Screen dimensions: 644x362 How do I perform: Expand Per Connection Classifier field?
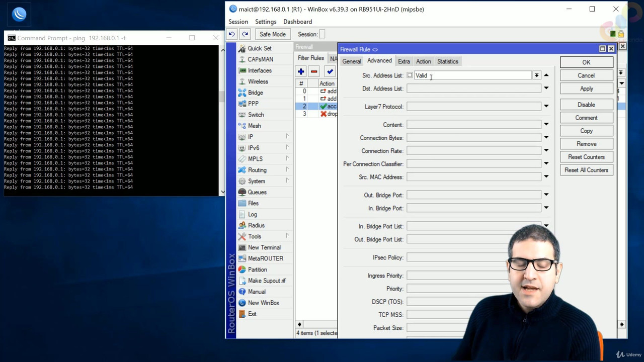click(x=546, y=164)
